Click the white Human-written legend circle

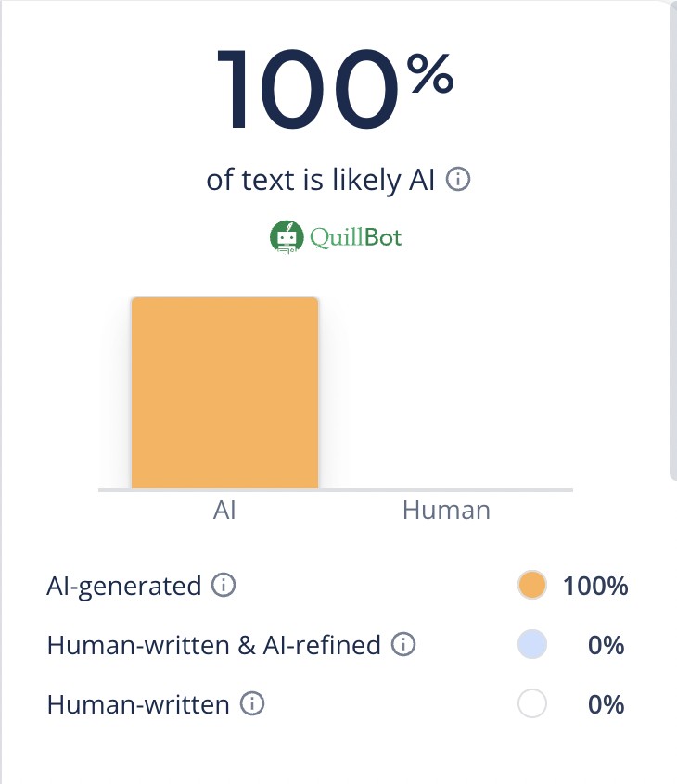pos(532,705)
